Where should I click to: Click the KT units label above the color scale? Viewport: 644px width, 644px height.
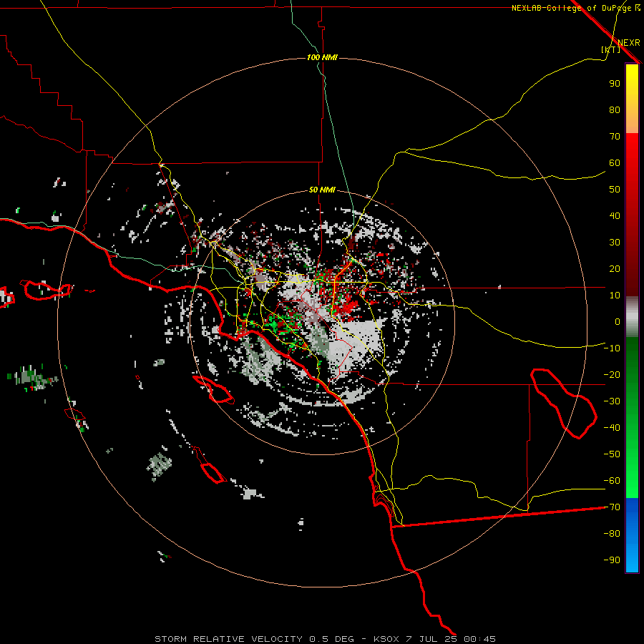[x=611, y=49]
